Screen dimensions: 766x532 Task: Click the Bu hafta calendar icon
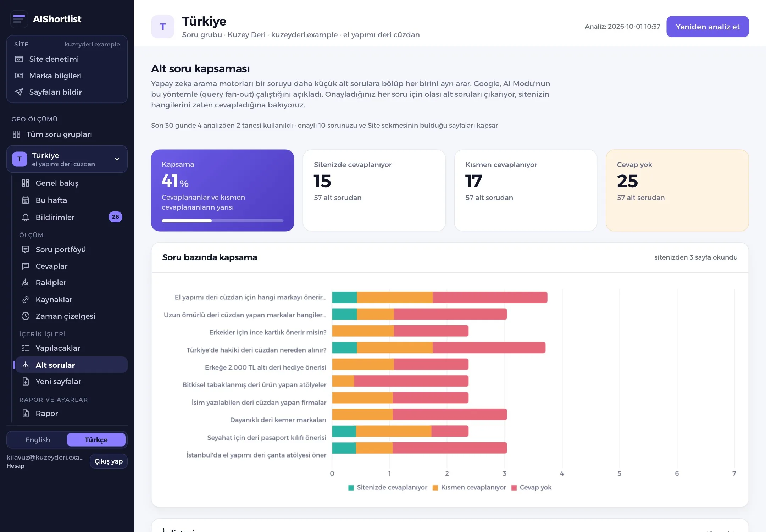(26, 200)
